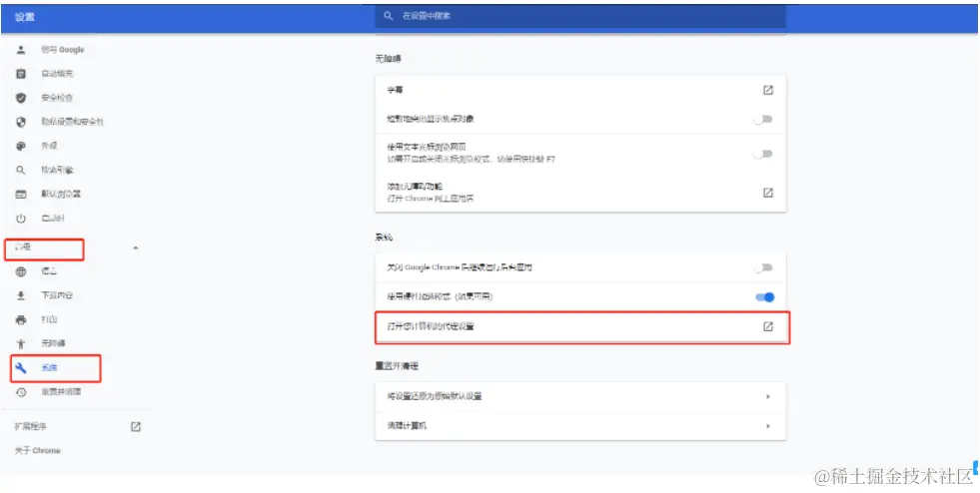980x493 pixels.
Task: Click the proxy settings external-link icon
Action: coord(768,326)
